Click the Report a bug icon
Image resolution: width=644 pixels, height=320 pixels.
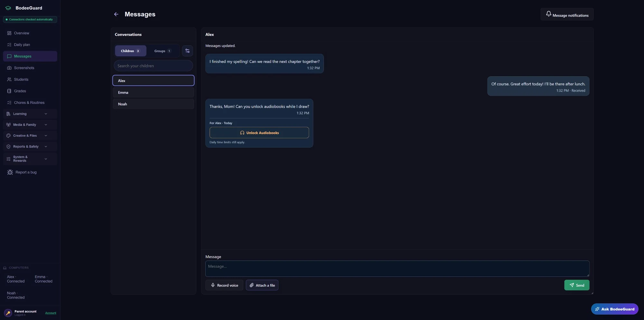(x=10, y=172)
